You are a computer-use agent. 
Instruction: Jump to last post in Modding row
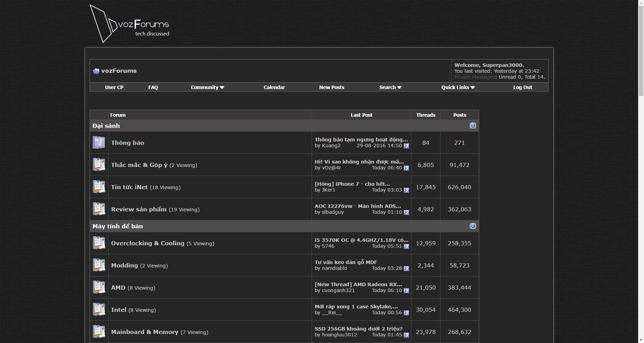point(406,269)
